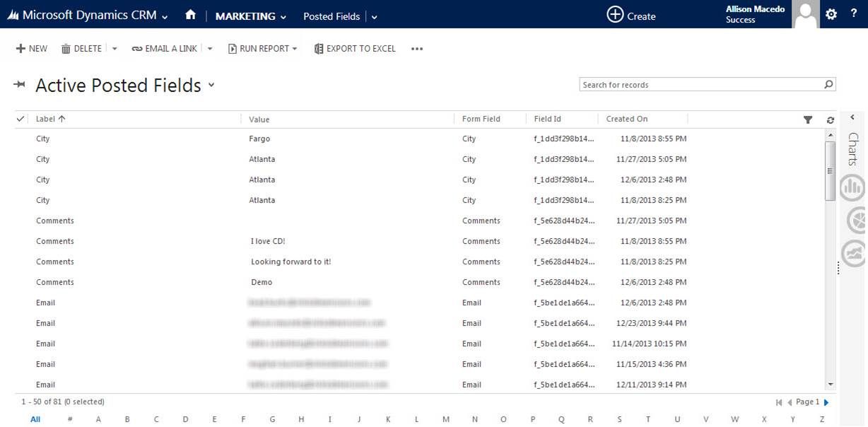This screenshot has width=868, height=427.
Task: Click the Search for records field
Action: point(700,85)
